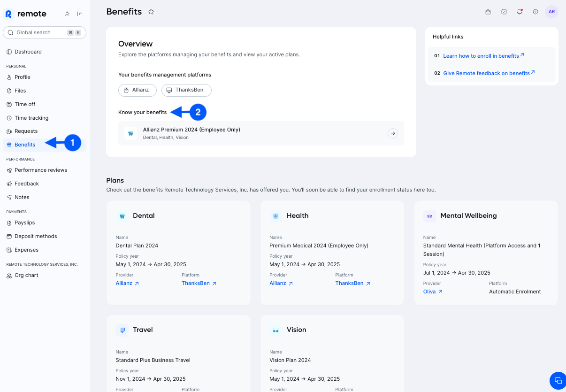Open Feedback in the sidebar
This screenshot has width=566, height=392.
(45, 184)
